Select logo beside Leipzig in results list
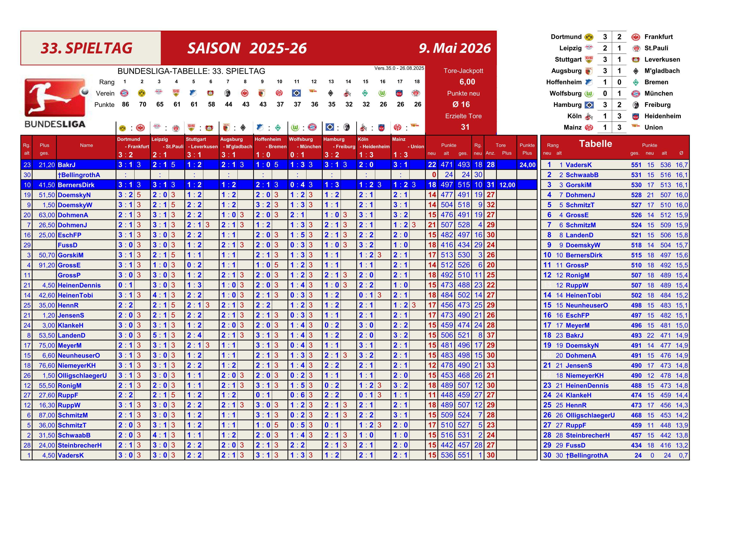The image size is (756, 535). point(589,48)
